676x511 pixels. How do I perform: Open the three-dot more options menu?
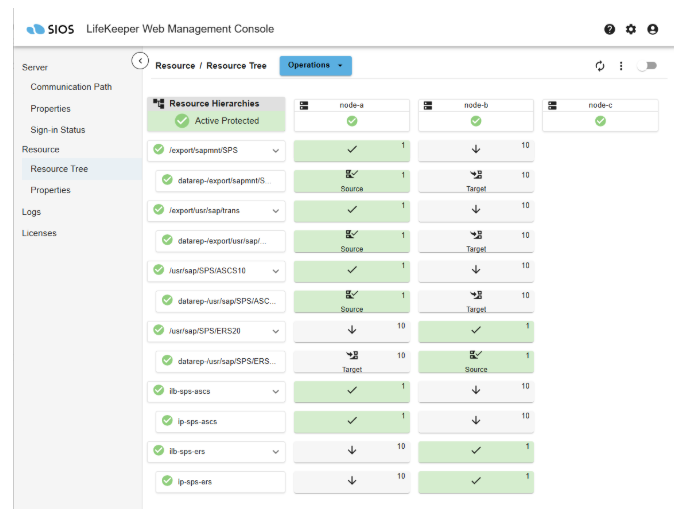click(x=621, y=66)
